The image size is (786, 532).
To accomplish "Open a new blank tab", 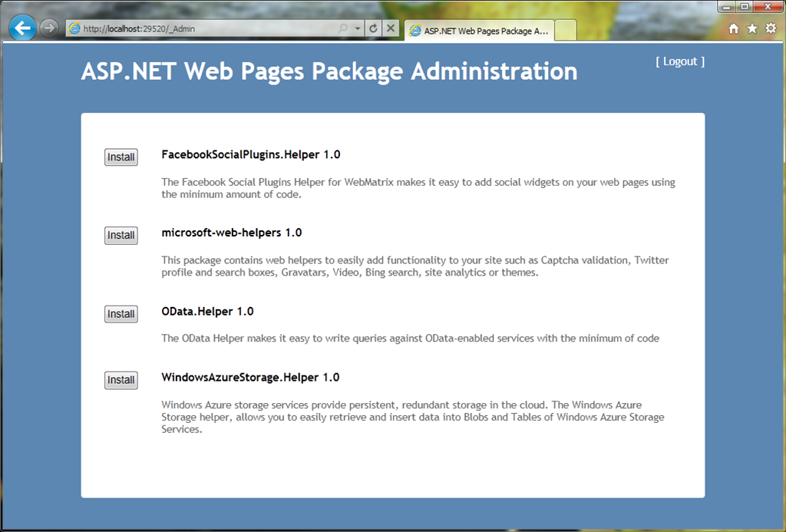I will coord(566,31).
